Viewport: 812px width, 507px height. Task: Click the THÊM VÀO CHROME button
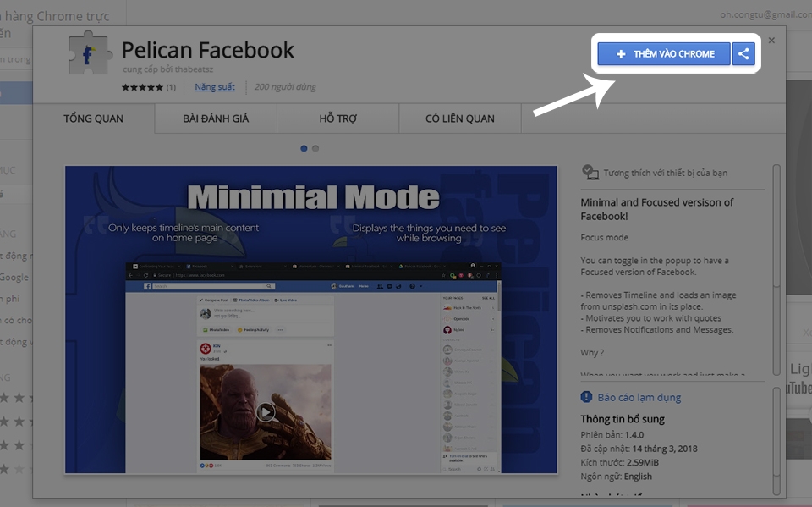pyautogui.click(x=664, y=54)
